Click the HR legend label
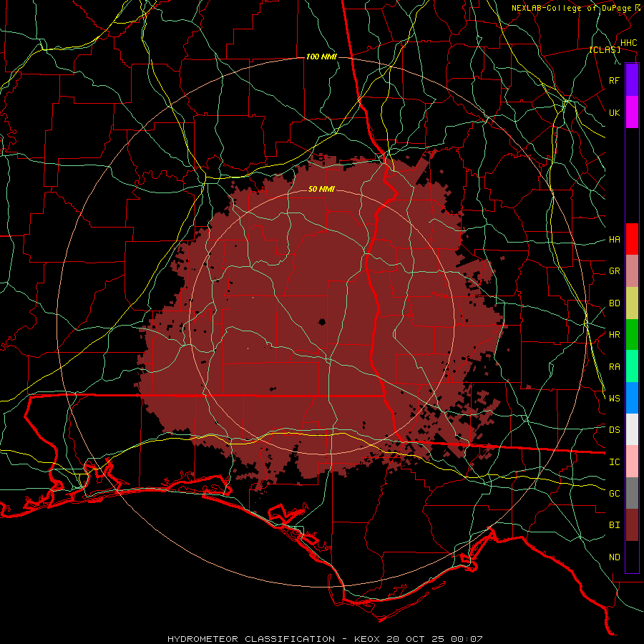Screen dimensions: 644x644 pyautogui.click(x=614, y=335)
